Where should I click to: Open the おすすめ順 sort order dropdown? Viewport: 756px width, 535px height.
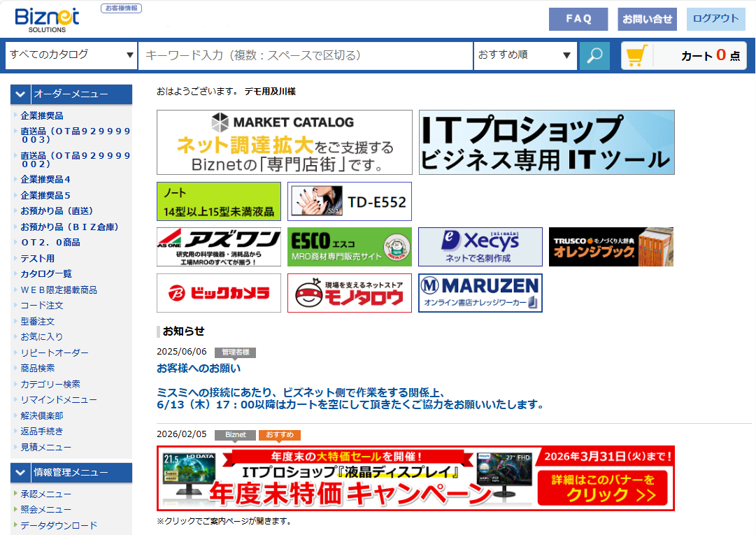pos(525,56)
